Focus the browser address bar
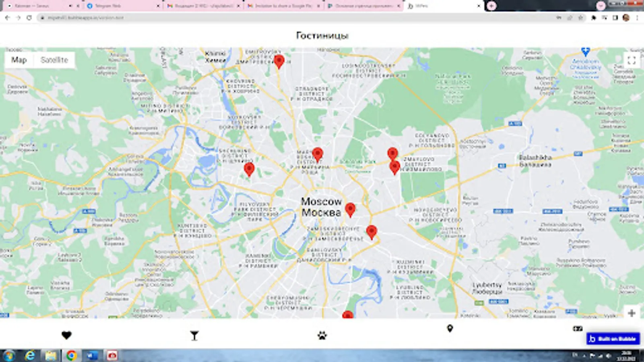644x362 pixels. click(298, 18)
